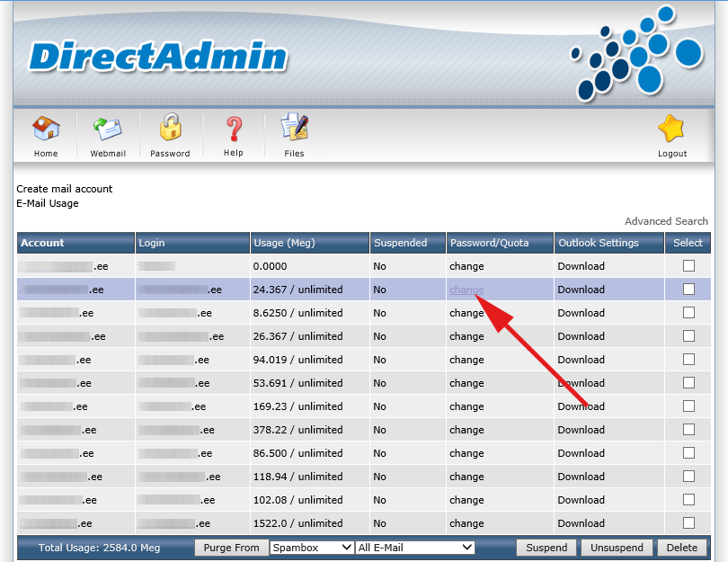The height and width of the screenshot is (562, 728).
Task: Tick the checkbox for the 0.0000 usage row
Action: click(689, 265)
